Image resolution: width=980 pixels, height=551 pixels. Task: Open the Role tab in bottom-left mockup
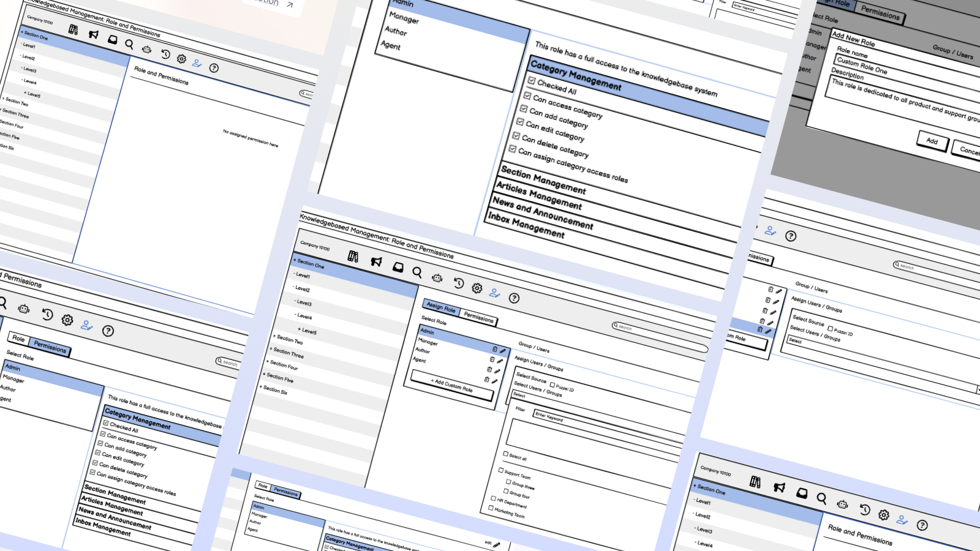(x=18, y=338)
